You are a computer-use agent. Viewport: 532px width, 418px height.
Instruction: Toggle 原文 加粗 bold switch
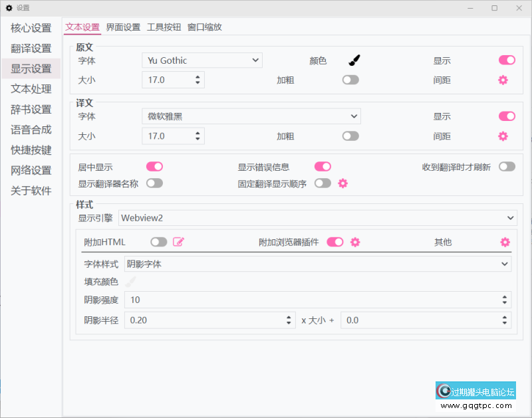click(350, 80)
